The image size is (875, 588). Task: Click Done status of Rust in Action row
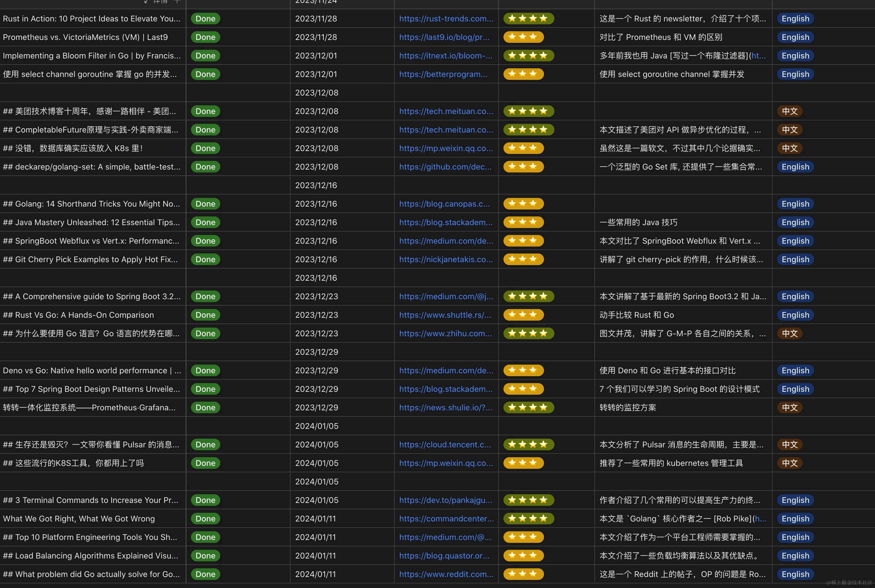[205, 19]
